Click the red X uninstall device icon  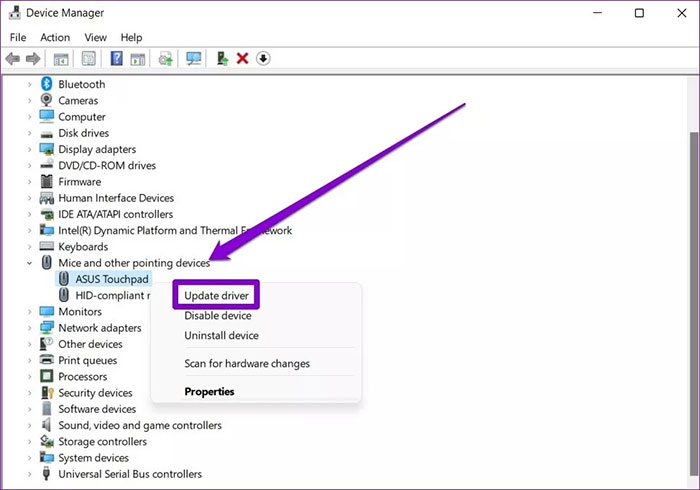pyautogui.click(x=242, y=59)
